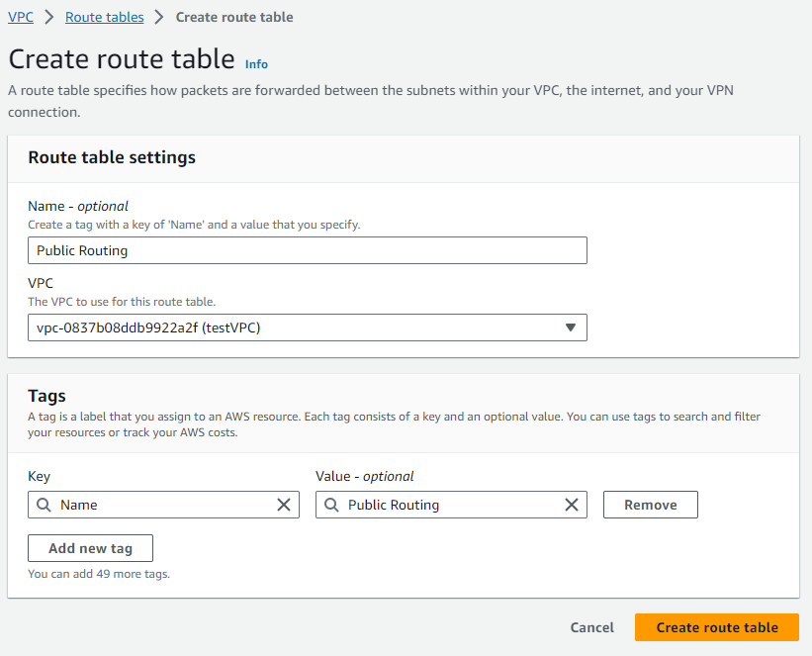Click the 'VPC' field label above the dropdown
This screenshot has height=656, width=812.
click(41, 283)
